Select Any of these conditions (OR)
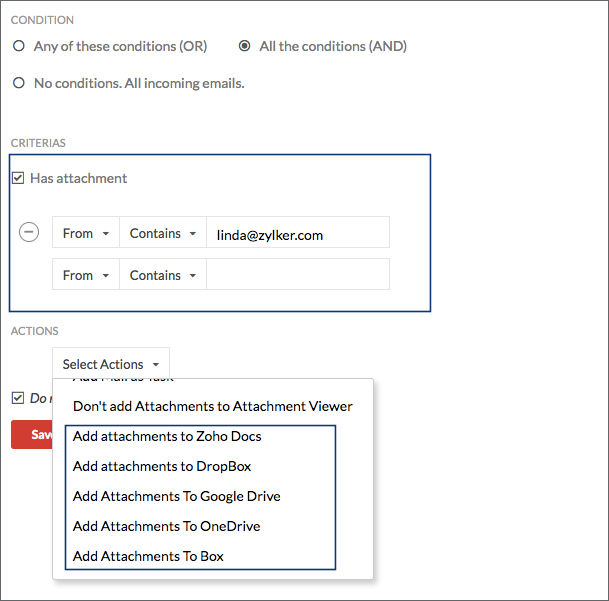 [19, 46]
